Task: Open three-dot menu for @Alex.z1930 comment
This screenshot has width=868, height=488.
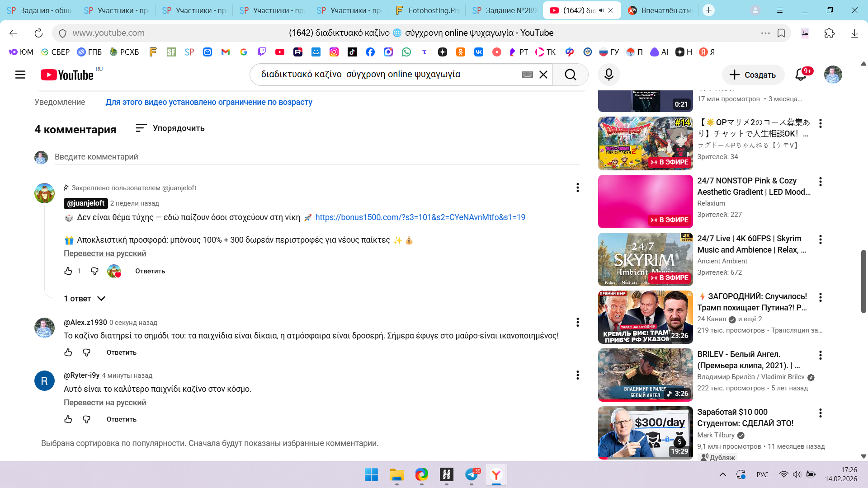Action: coord(577,322)
